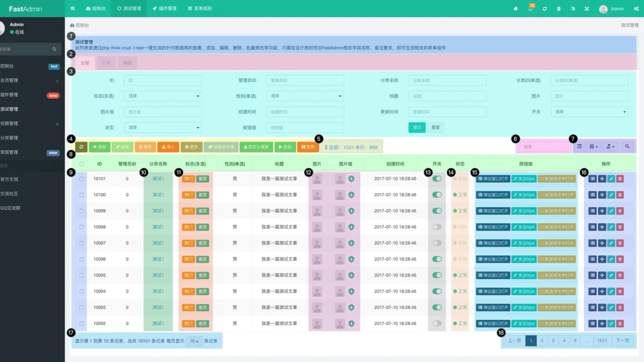
Task: Open the export dropdown next to columns
Action: pyautogui.click(x=610, y=146)
